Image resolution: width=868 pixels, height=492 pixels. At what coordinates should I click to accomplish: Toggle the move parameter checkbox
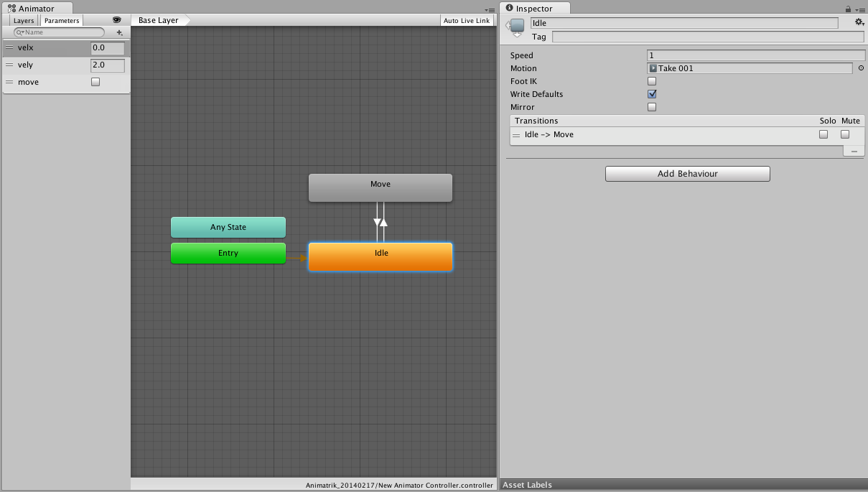pyautogui.click(x=94, y=82)
